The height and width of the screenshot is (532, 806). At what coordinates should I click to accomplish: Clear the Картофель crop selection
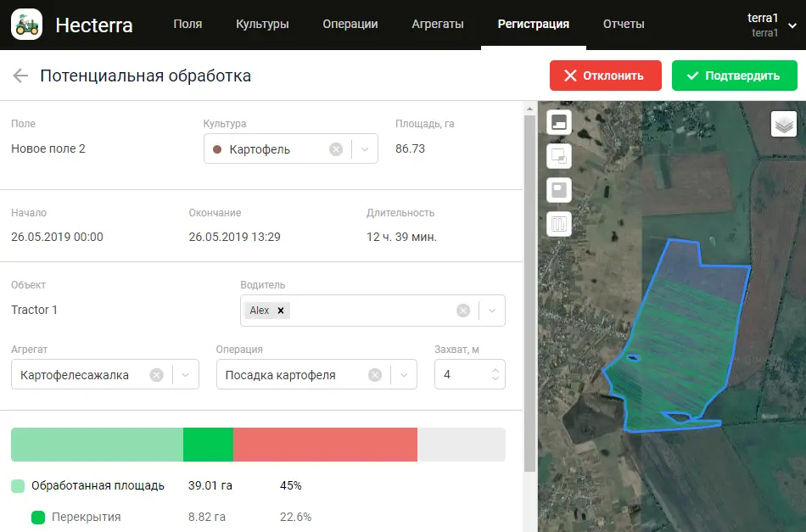[x=336, y=149]
